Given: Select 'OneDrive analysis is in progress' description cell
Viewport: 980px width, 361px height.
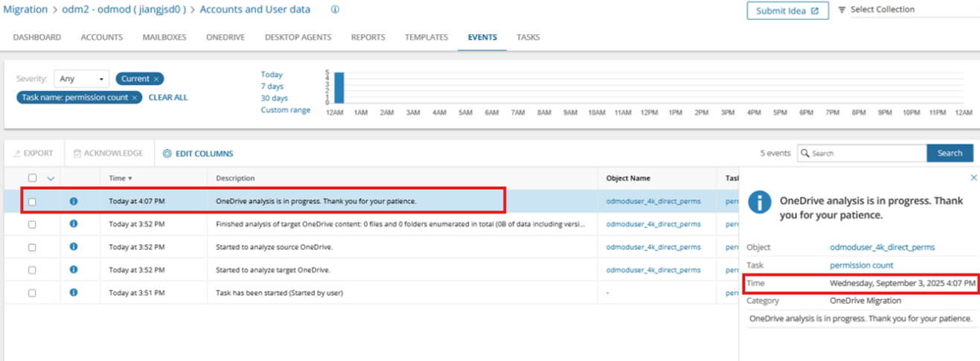Looking at the screenshot, I should click(316, 201).
